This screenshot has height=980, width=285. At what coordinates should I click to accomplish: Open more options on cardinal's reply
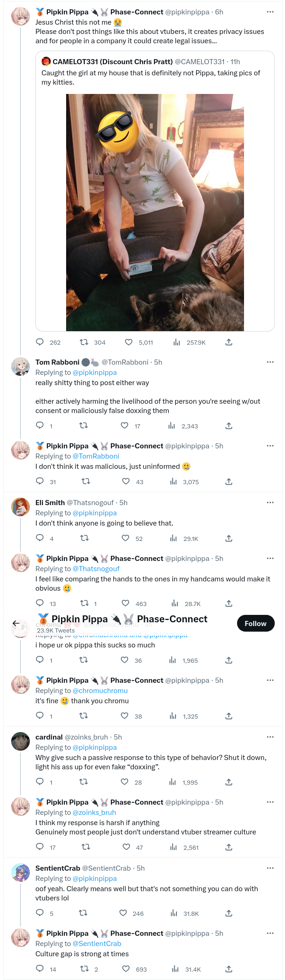(270, 737)
